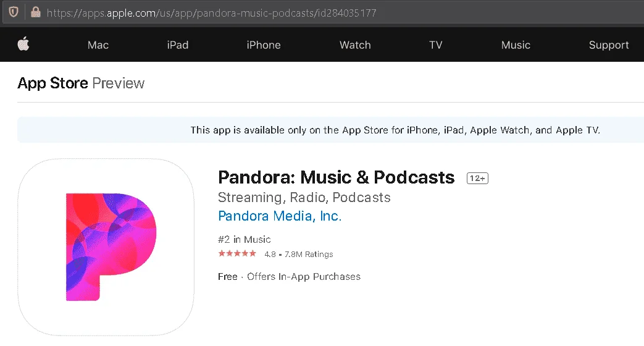The width and height of the screenshot is (644, 346).
Task: Click the '#2 in Music' ranking link
Action: pyautogui.click(x=245, y=239)
